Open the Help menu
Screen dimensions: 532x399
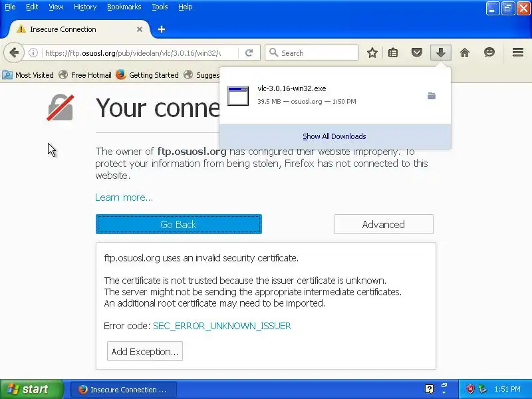click(x=186, y=7)
